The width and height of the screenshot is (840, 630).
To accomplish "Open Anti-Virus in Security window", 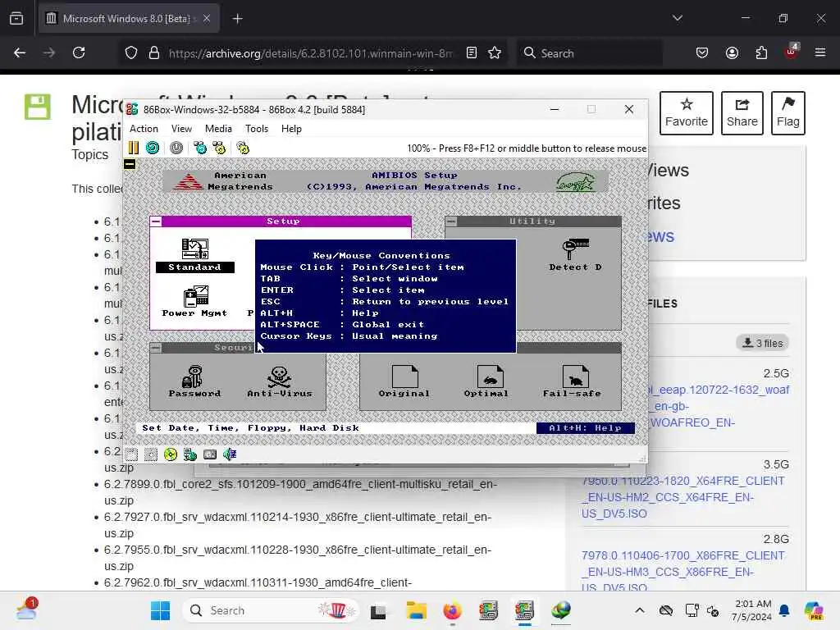I will click(279, 381).
